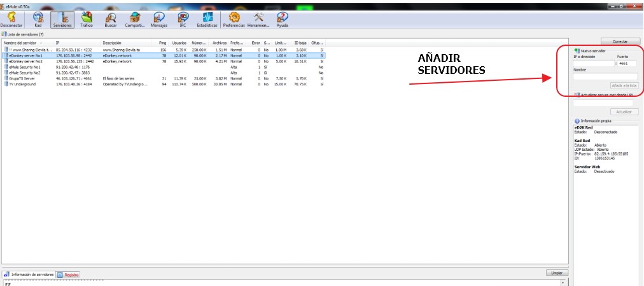Open Preferencias settings gear
The height and width of the screenshot is (286, 644).
point(234,19)
